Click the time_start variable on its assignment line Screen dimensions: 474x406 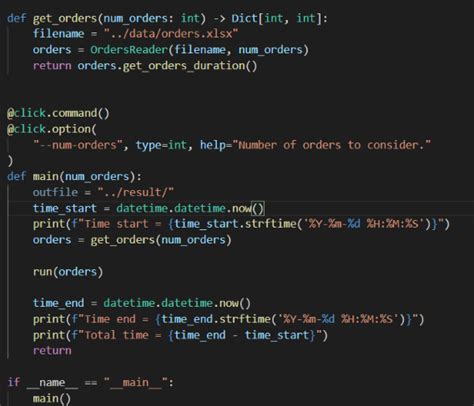[x=64, y=208]
